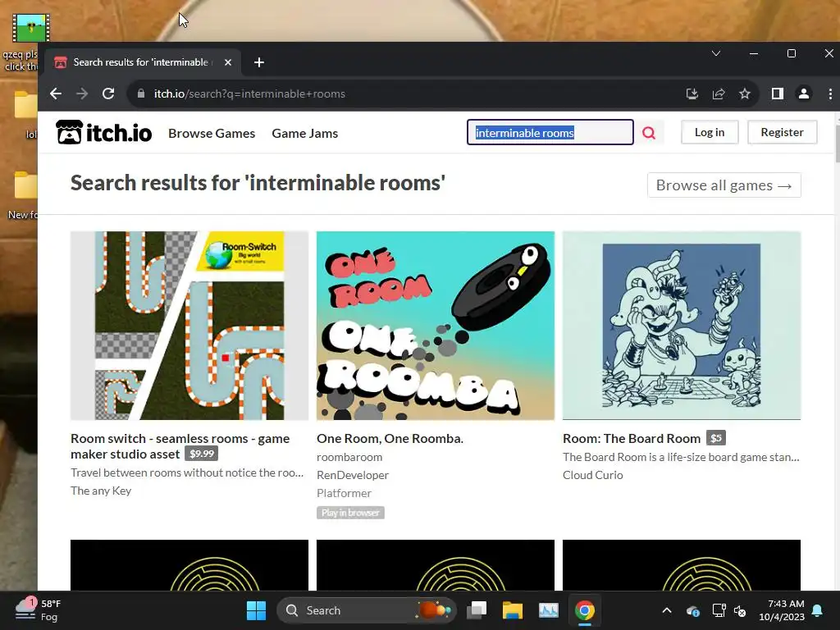
Task: View site lock security info
Action: 141,94
